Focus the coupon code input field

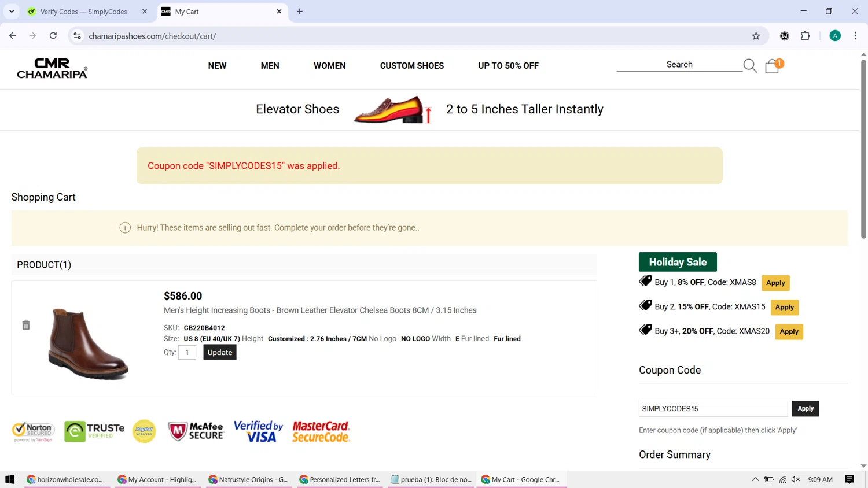pos(713,409)
